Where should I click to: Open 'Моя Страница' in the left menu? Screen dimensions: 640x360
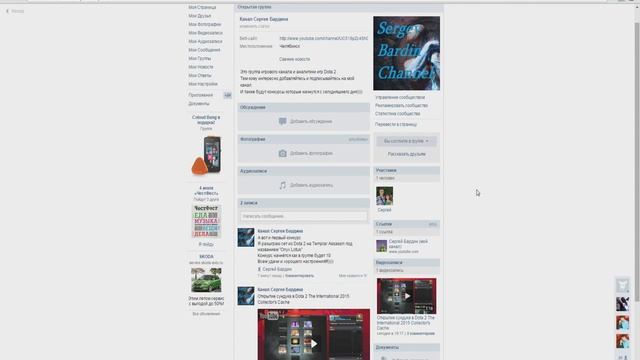click(x=202, y=7)
